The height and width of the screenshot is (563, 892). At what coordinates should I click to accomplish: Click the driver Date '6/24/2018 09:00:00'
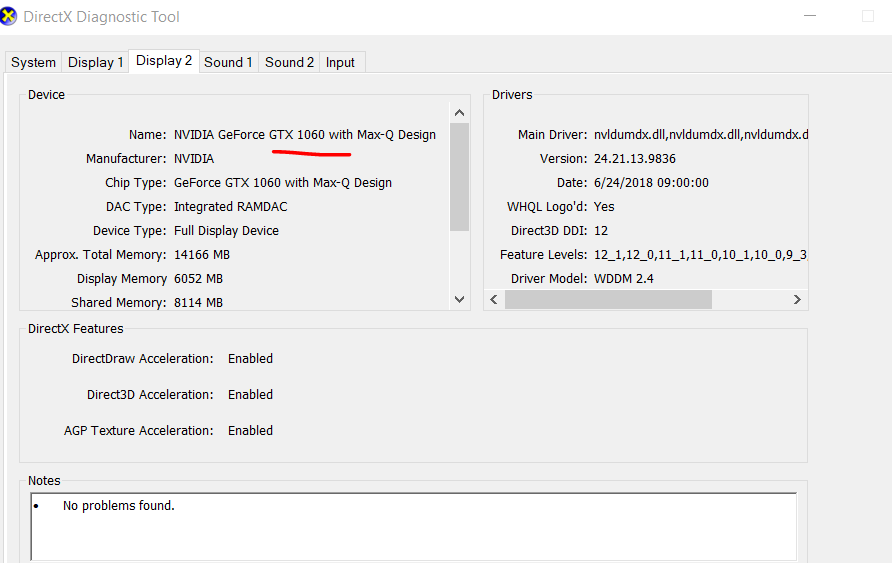651,183
